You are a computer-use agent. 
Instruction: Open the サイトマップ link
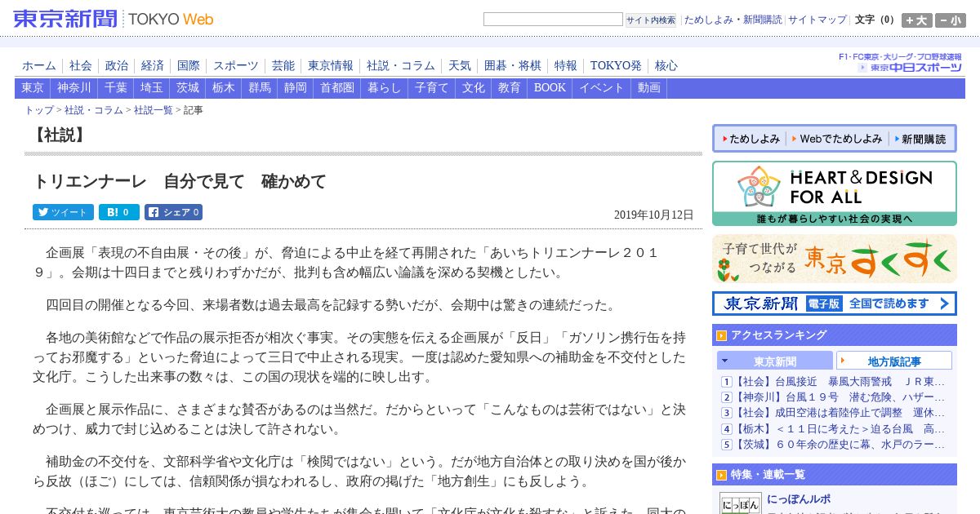817,20
